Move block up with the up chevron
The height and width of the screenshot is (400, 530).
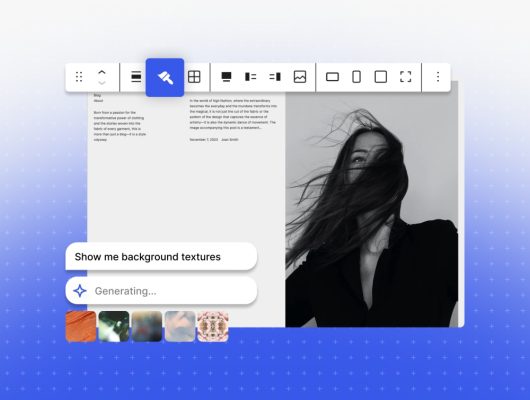(102, 72)
